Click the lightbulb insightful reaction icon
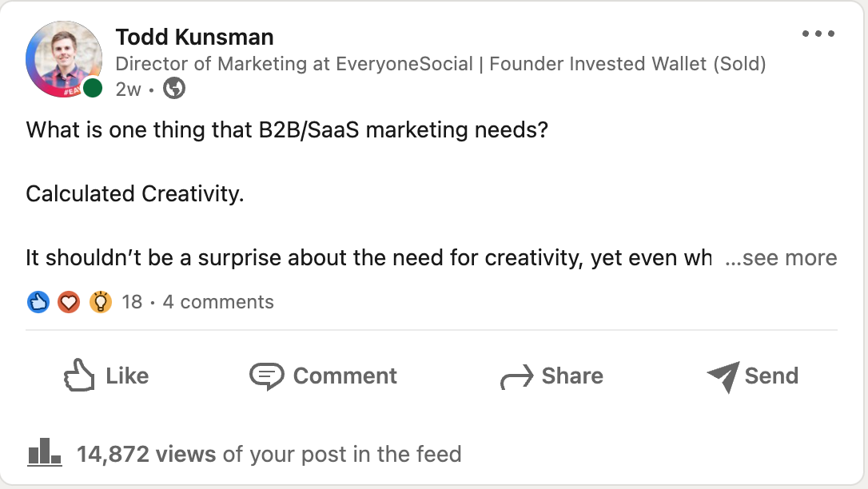Image resolution: width=868 pixels, height=489 pixels. 100,302
